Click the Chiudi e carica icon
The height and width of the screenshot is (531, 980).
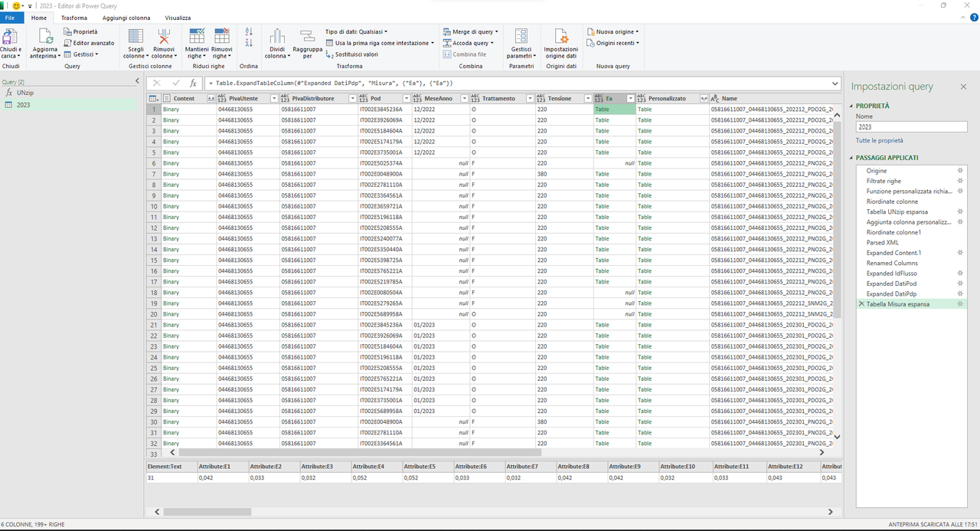[x=9, y=36]
